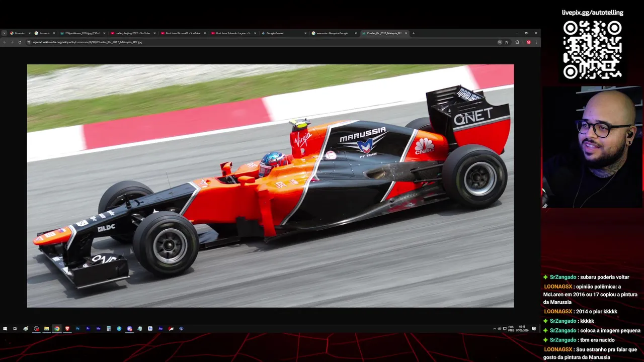This screenshot has width=644, height=362.
Task: Switch to the marussia Pesquisa Google tab
Action: 334,33
